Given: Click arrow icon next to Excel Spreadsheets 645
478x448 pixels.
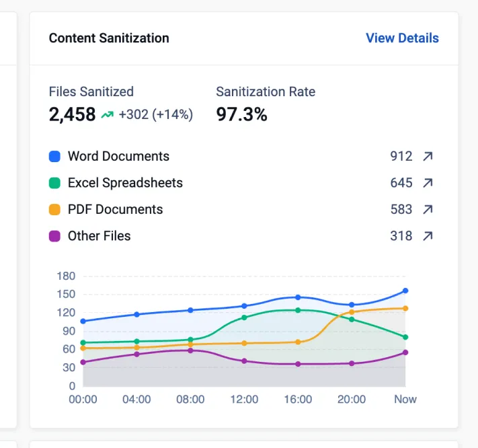Looking at the screenshot, I should (x=428, y=183).
